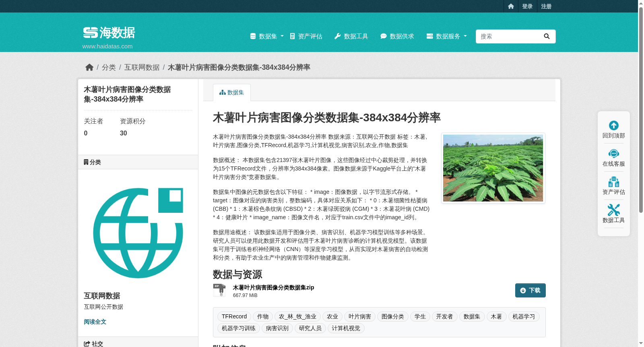Open the 互联网数据 category heading link
This screenshot has width=644, height=347.
[102, 296]
